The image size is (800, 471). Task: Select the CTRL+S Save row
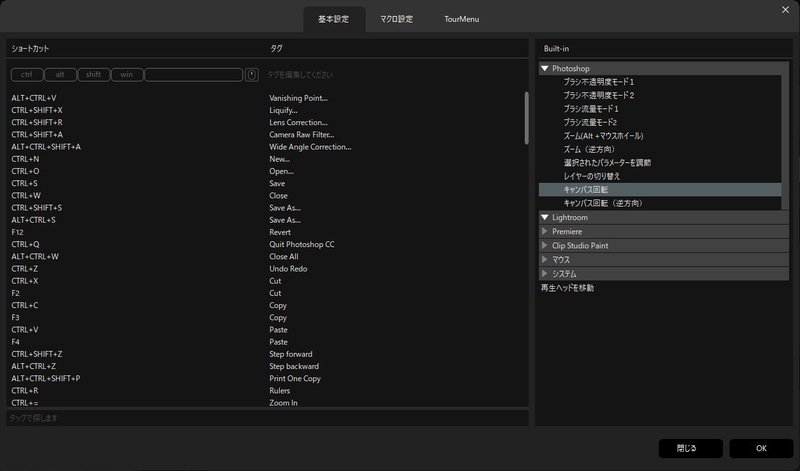[265, 184]
